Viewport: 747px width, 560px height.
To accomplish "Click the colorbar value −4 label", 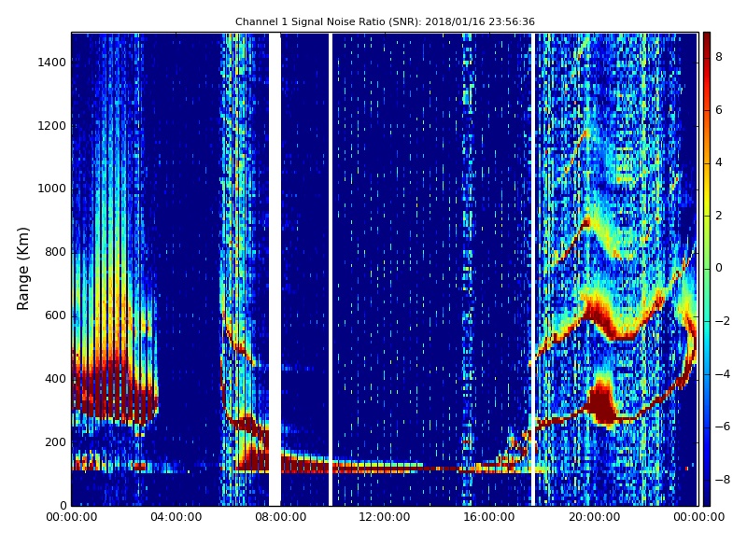I will point(722,374).
